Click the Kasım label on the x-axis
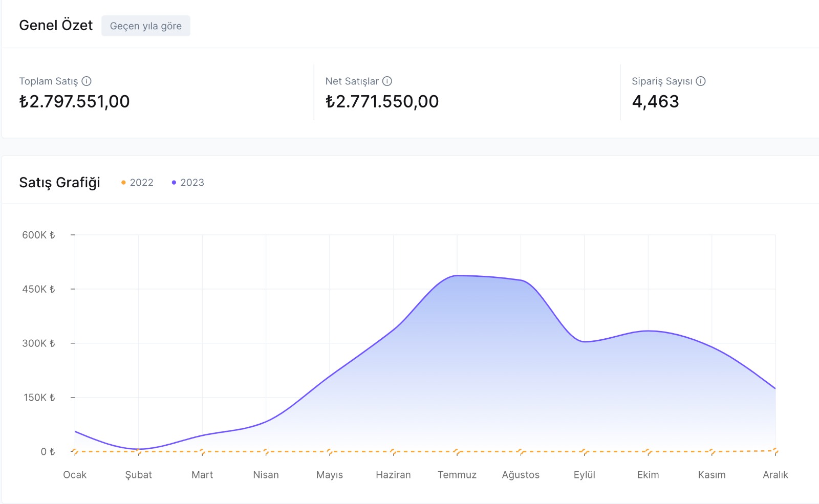 (x=712, y=475)
